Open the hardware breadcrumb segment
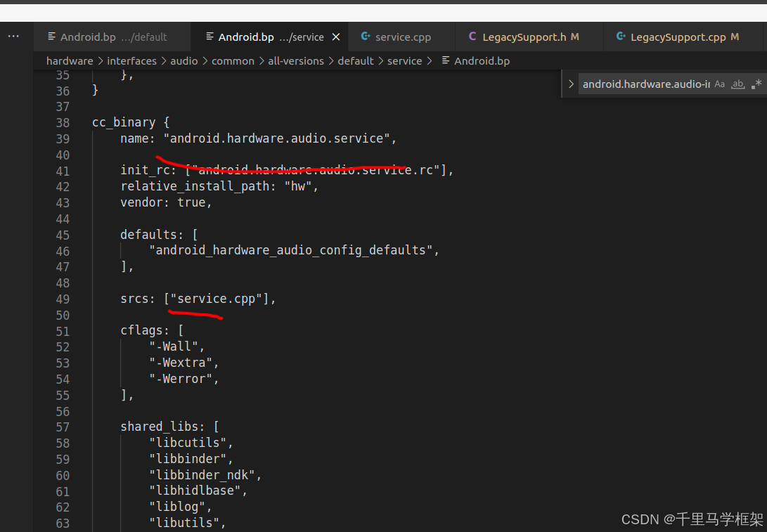The image size is (767, 532). click(x=70, y=61)
